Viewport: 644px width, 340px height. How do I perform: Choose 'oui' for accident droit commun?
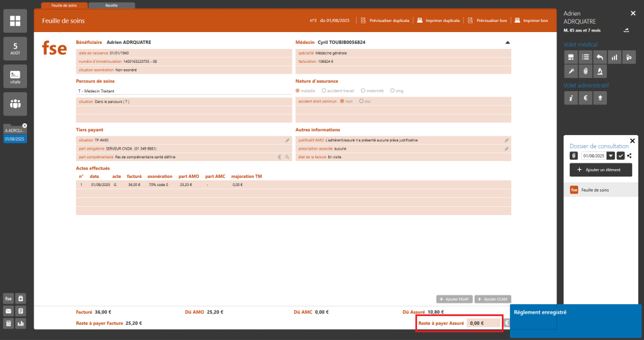(x=361, y=101)
